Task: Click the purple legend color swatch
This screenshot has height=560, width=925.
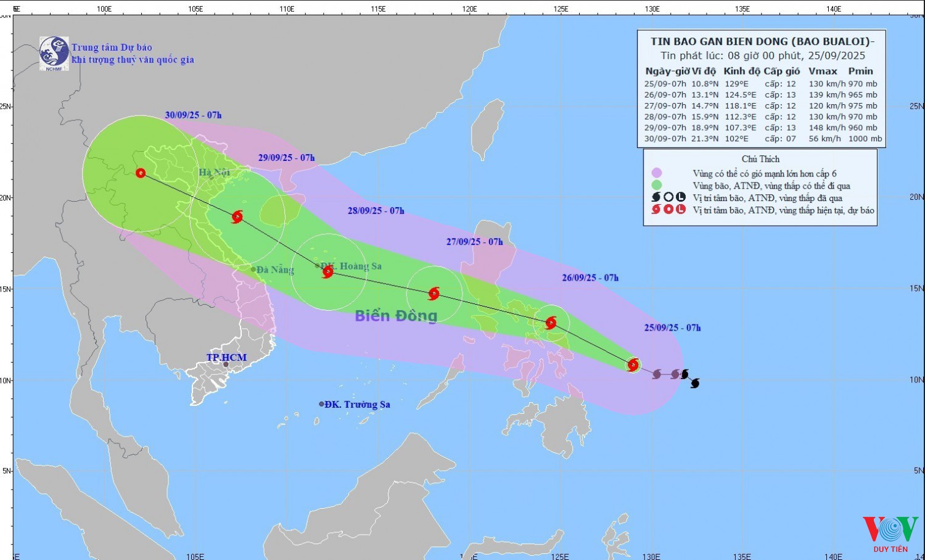Action: (657, 173)
